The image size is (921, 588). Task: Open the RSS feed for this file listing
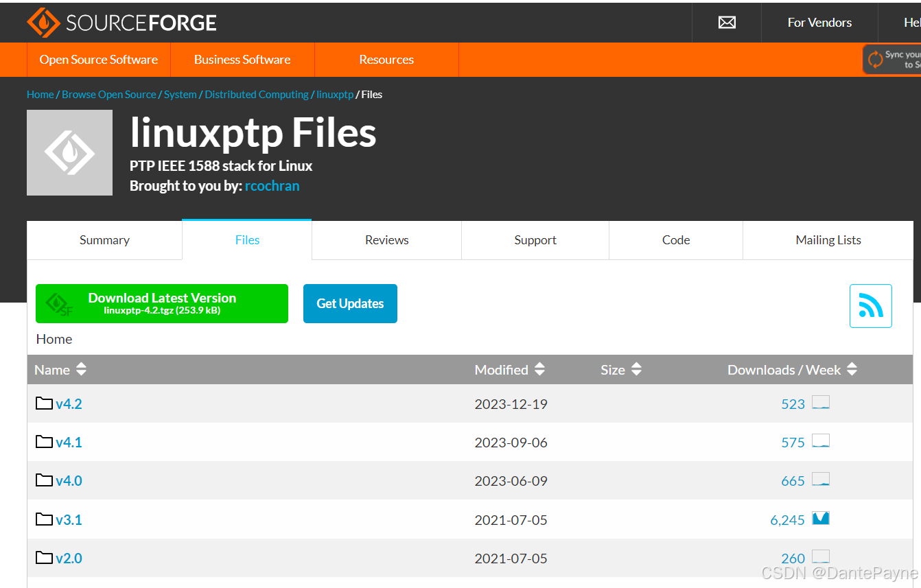[870, 306]
